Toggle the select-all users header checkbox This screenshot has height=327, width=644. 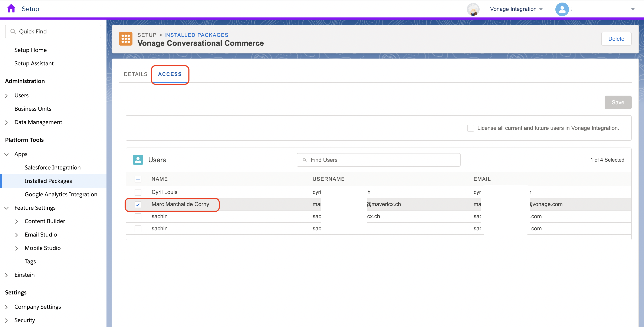point(138,179)
